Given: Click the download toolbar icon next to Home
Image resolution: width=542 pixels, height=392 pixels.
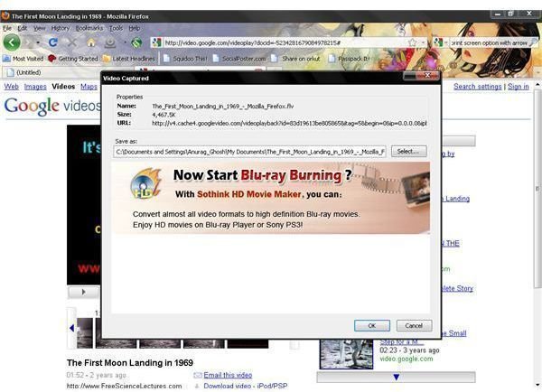Looking at the screenshot, I should tap(110, 42).
